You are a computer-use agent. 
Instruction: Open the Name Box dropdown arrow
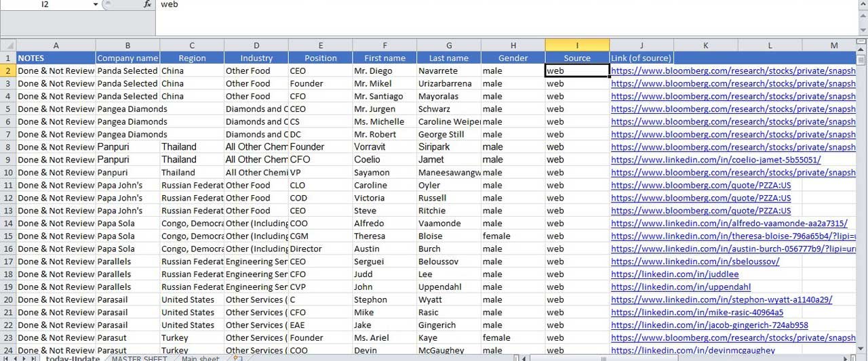click(95, 4)
